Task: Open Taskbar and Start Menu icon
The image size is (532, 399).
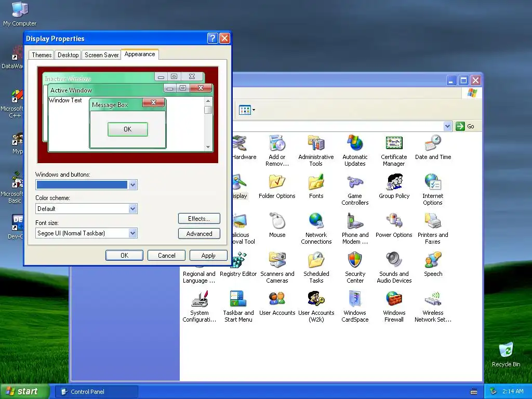Action: coord(238,307)
